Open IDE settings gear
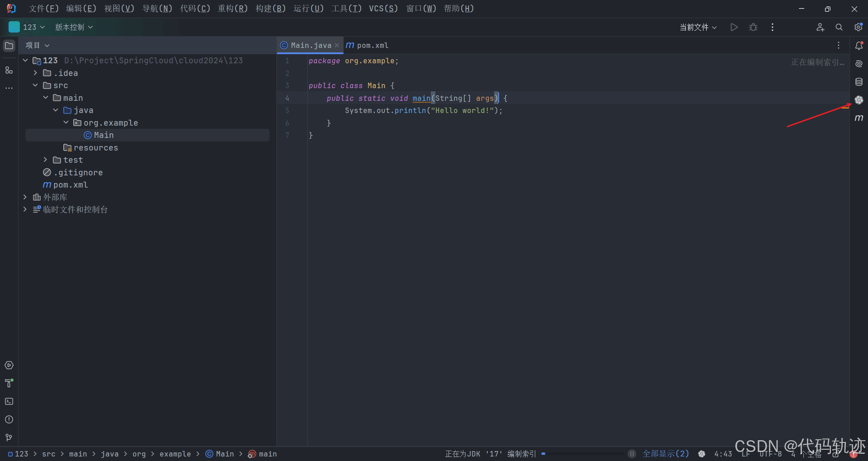Viewport: 868px width, 461px height. coord(858,27)
